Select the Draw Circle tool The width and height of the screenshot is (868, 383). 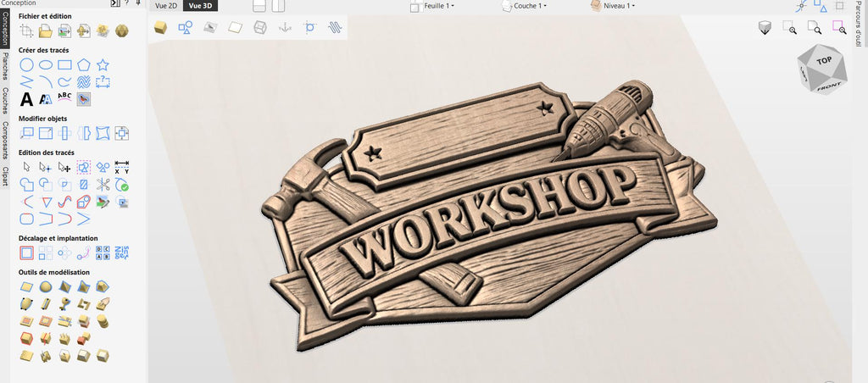pyautogui.click(x=26, y=64)
